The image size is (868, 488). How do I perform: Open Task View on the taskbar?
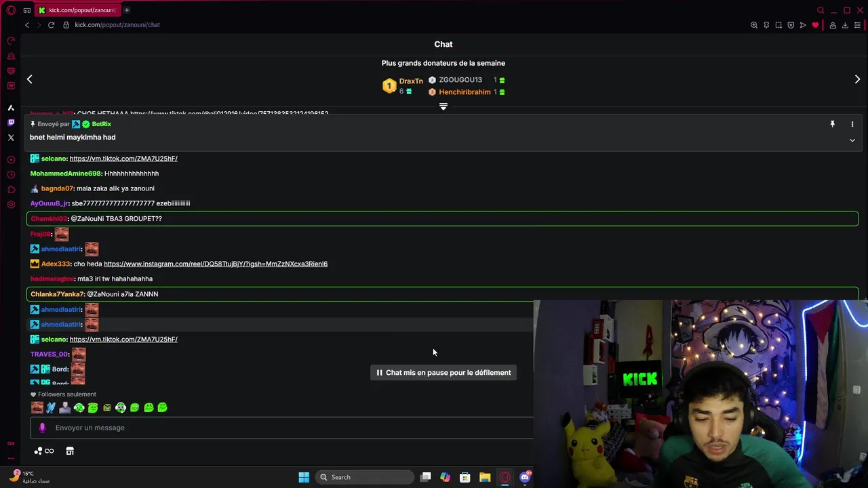click(x=426, y=477)
